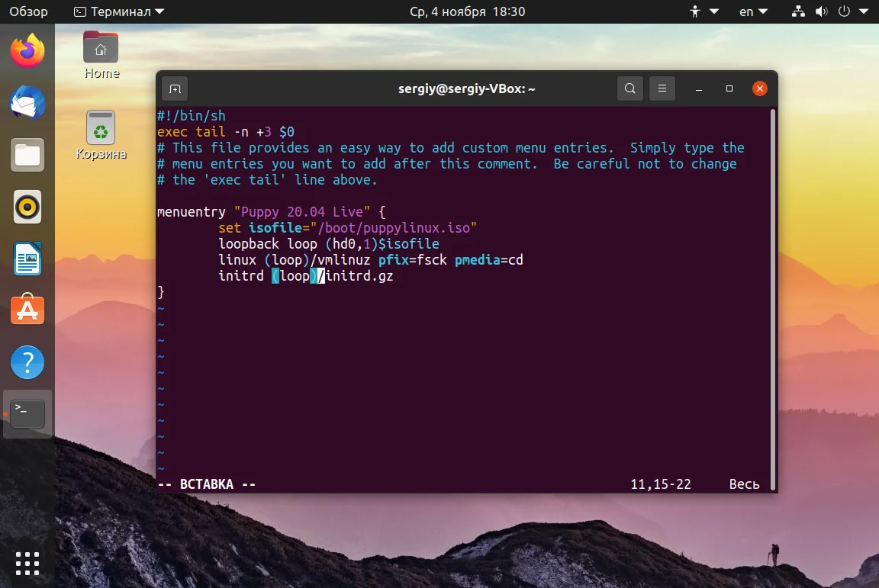Click the string "Puppy 20.04 Live"

[302, 212]
